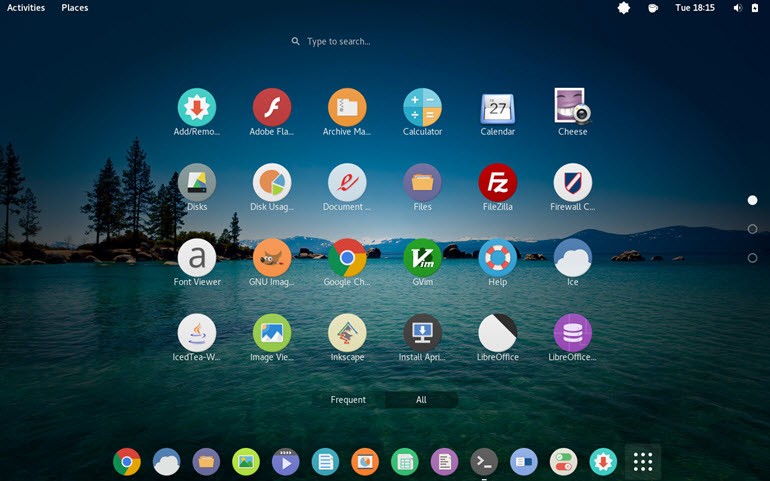Open Firewall Configuration

coord(573,183)
